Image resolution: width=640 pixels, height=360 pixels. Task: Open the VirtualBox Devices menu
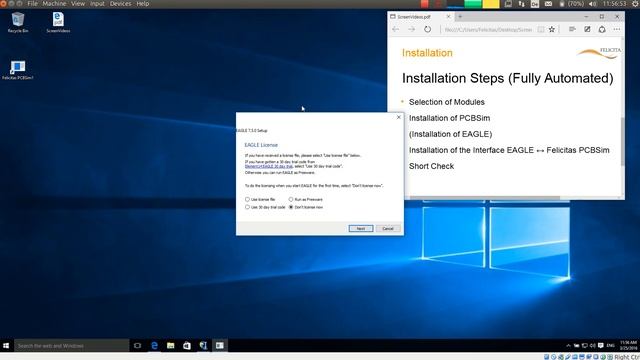121,4
